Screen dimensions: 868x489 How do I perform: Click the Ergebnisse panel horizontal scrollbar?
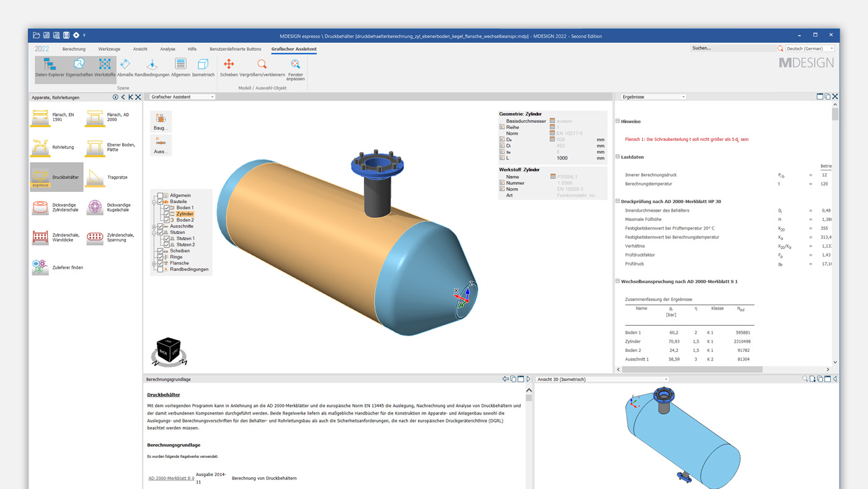click(692, 369)
